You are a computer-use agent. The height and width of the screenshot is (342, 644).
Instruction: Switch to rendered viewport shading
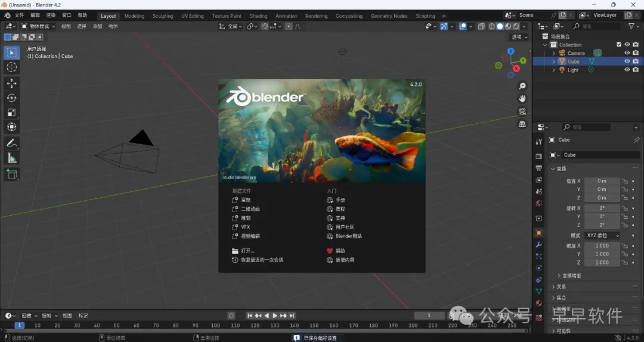(516, 26)
